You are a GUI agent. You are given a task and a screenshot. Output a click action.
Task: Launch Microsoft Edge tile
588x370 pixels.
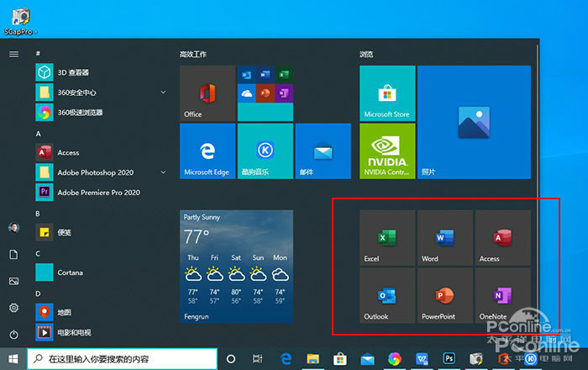tap(207, 151)
